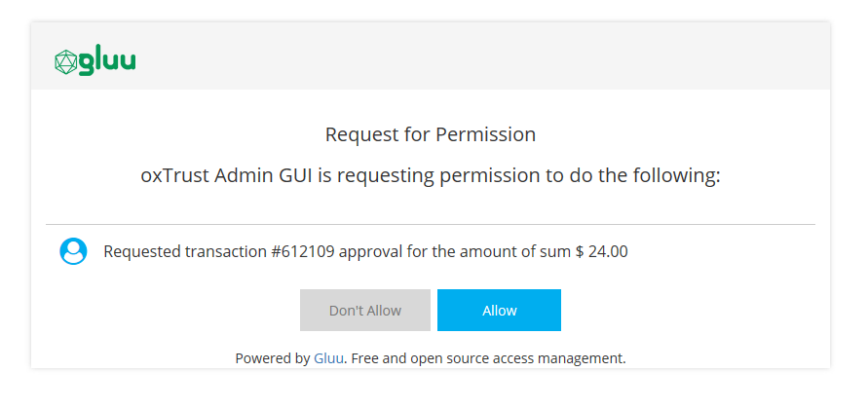Click the Gluu icosahedron logo icon

[x=64, y=61]
